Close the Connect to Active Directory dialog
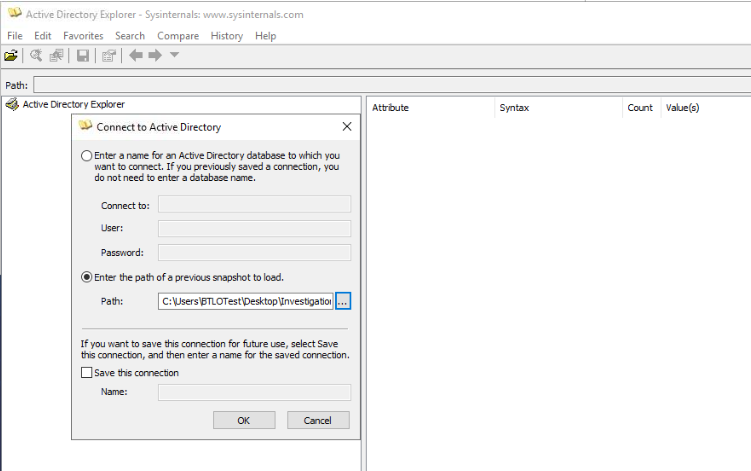 347,126
